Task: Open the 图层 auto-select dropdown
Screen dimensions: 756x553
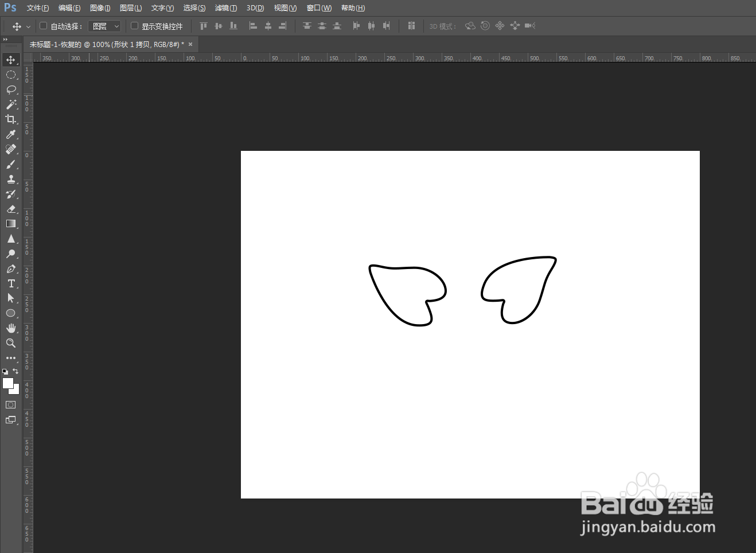Action: click(104, 26)
